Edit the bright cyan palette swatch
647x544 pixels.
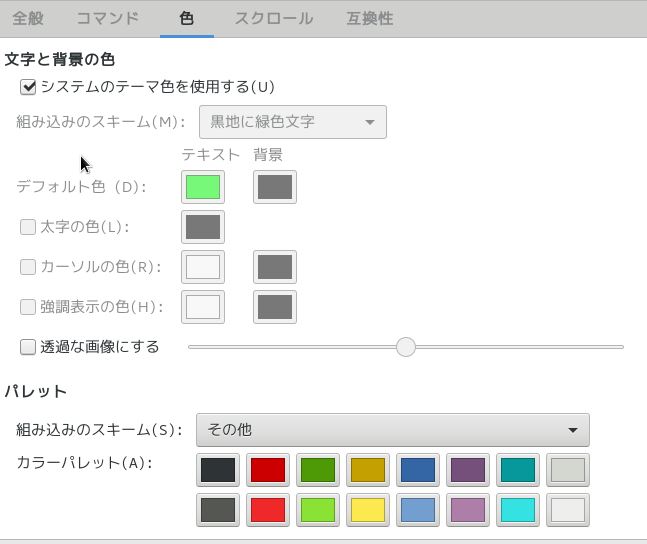pyautogui.click(x=518, y=510)
